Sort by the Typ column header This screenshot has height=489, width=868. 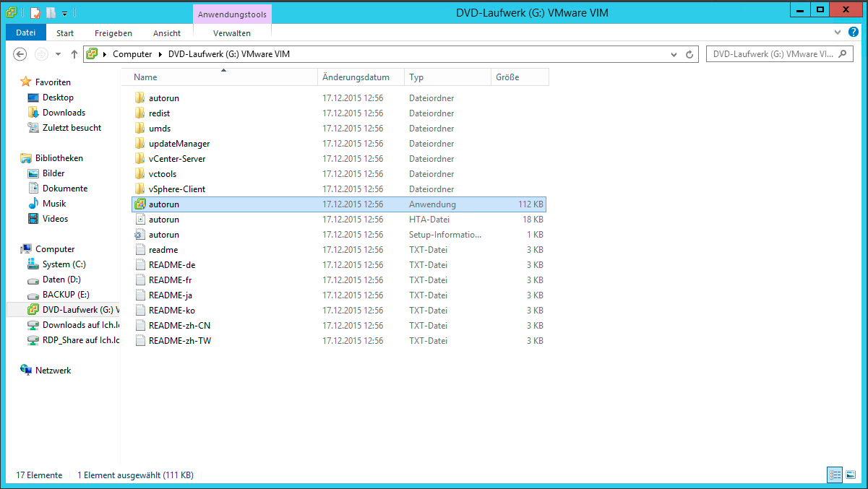coord(447,77)
